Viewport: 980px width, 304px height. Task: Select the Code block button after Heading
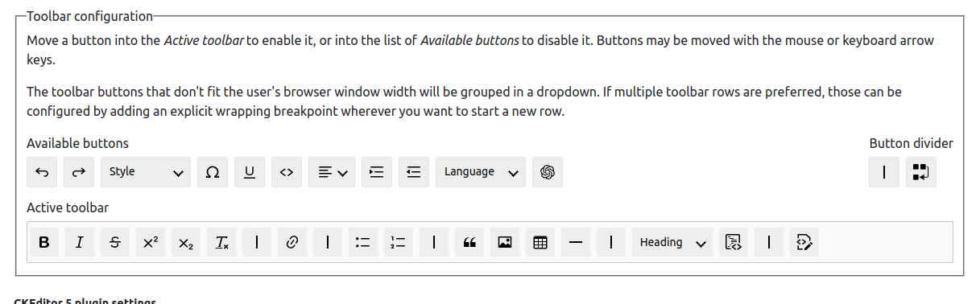click(733, 242)
